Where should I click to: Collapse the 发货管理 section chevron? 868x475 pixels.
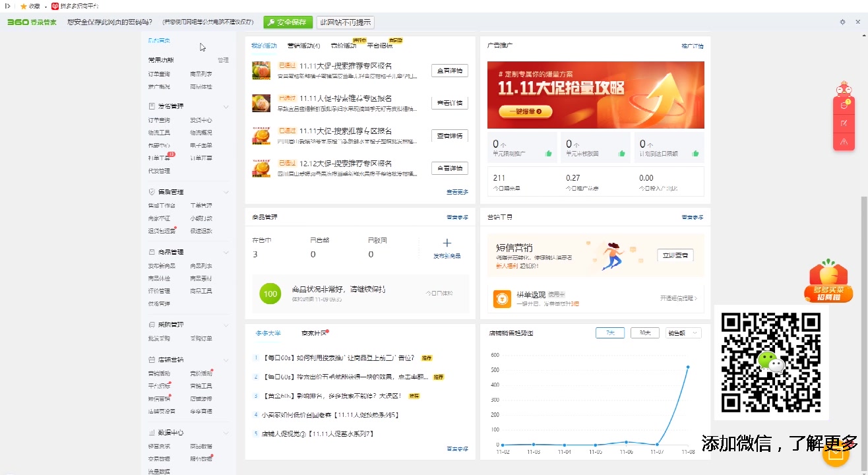(226, 106)
